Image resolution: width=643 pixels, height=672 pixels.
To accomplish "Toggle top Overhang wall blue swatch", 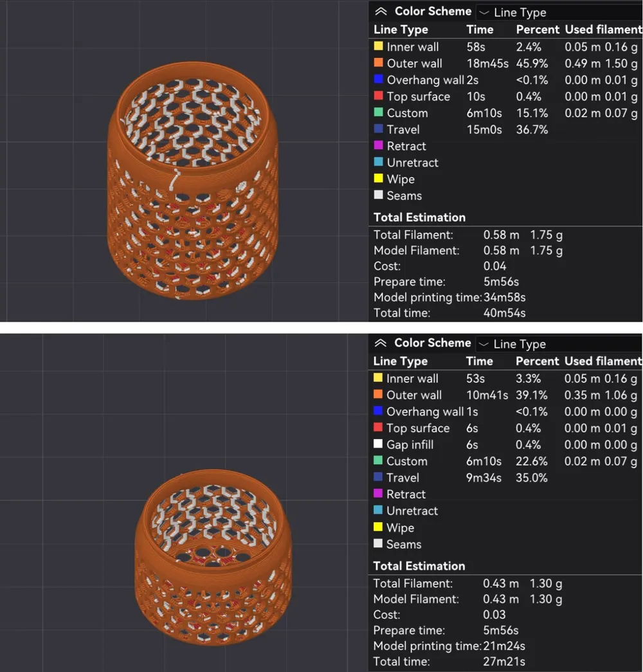I will click(379, 79).
